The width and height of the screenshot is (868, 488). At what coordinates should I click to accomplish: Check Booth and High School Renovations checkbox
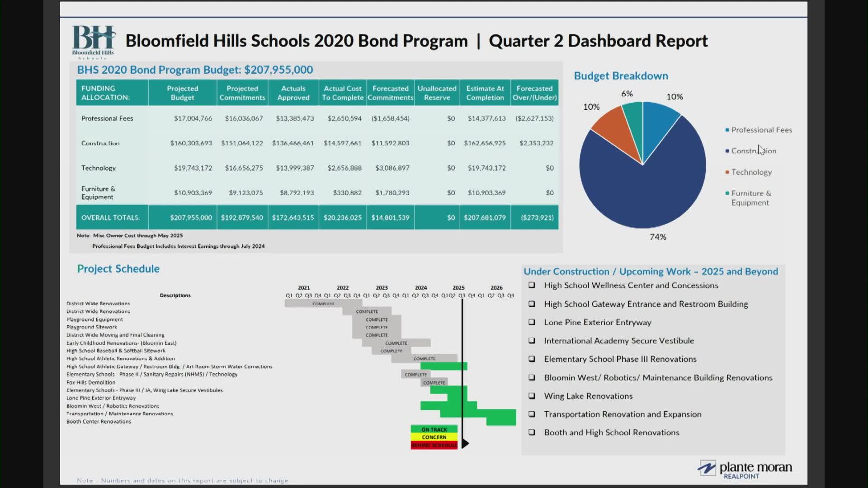pyautogui.click(x=532, y=432)
